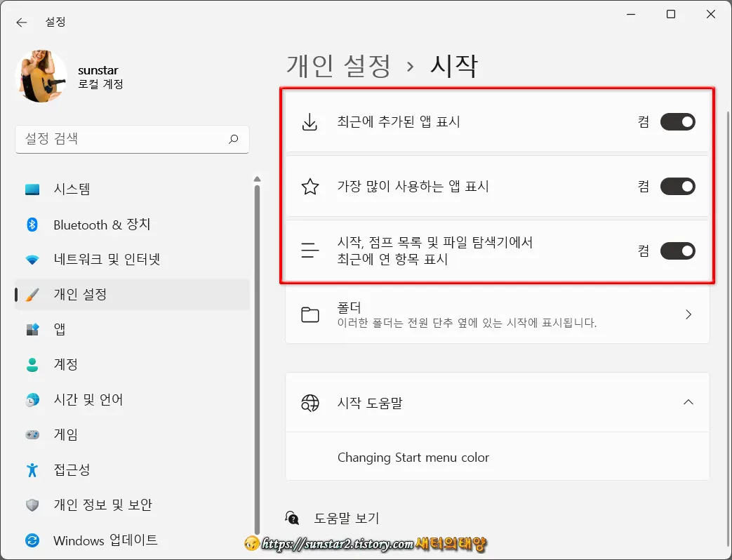The image size is (732, 560).
Task: Open the 시스템 sidebar icon
Action: tap(31, 189)
